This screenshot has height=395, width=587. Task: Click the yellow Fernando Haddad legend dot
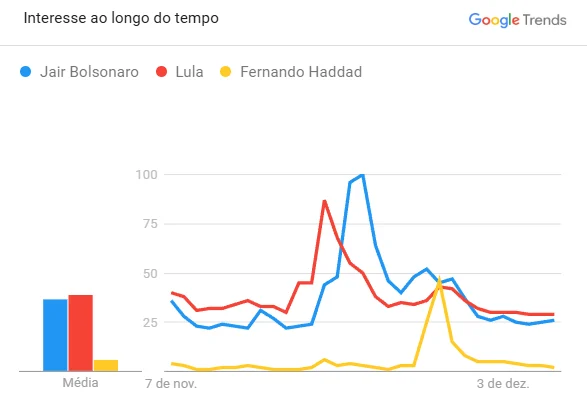click(226, 72)
